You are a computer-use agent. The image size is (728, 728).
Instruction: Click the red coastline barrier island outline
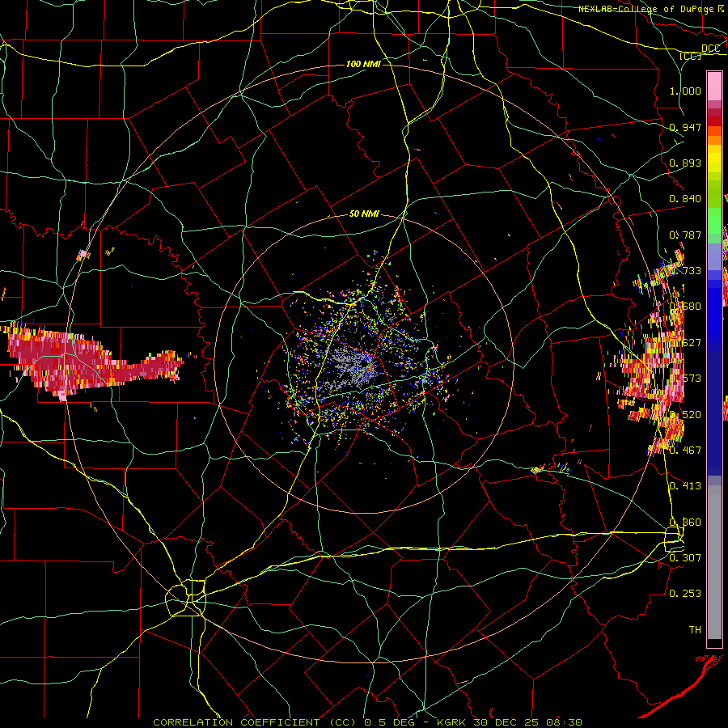tap(683, 685)
